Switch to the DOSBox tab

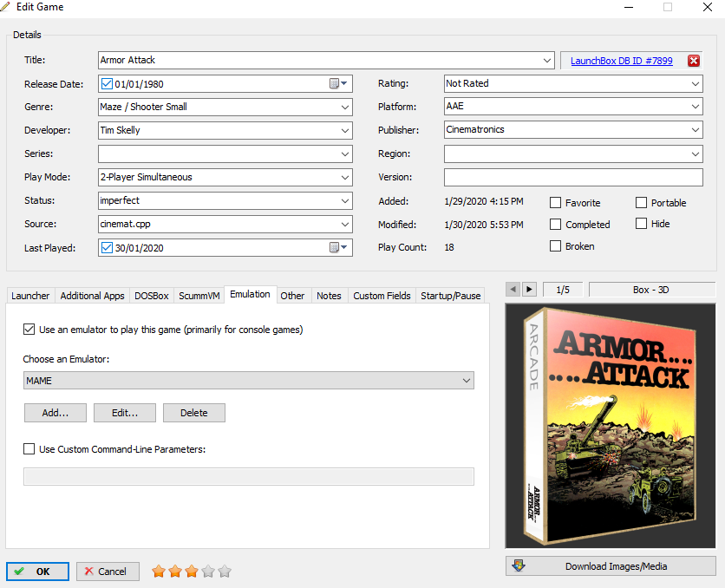(152, 296)
